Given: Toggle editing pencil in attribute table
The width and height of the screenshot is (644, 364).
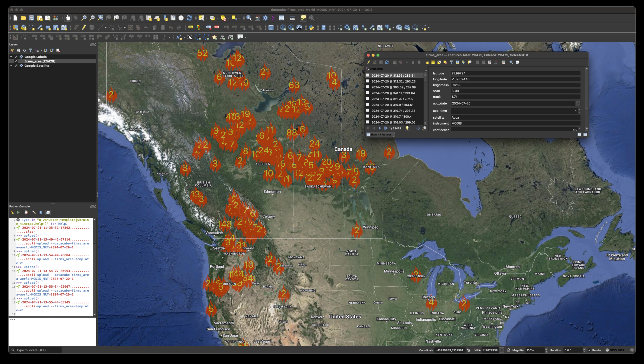Looking at the screenshot, I should pyautogui.click(x=369, y=62).
